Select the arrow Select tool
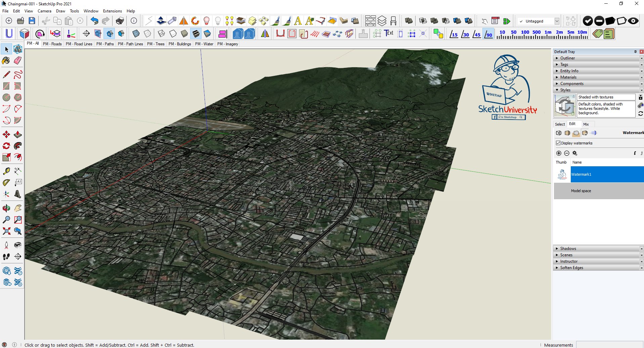This screenshot has height=348, width=644. tap(6, 49)
